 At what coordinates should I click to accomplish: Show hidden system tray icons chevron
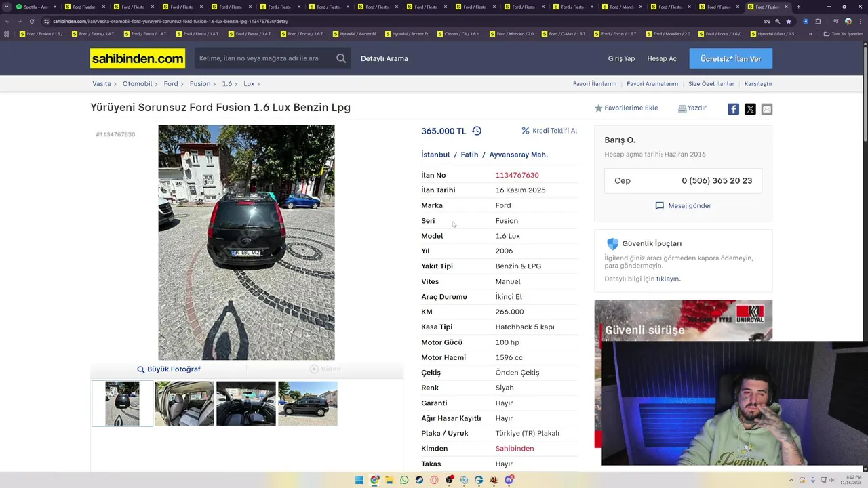(793, 480)
